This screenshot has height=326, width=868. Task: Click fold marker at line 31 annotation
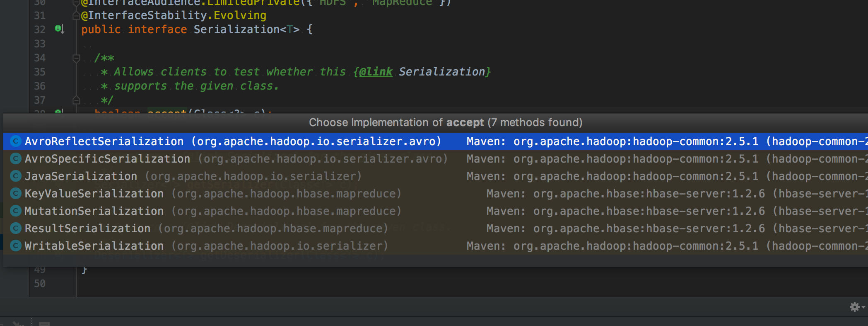tap(76, 15)
